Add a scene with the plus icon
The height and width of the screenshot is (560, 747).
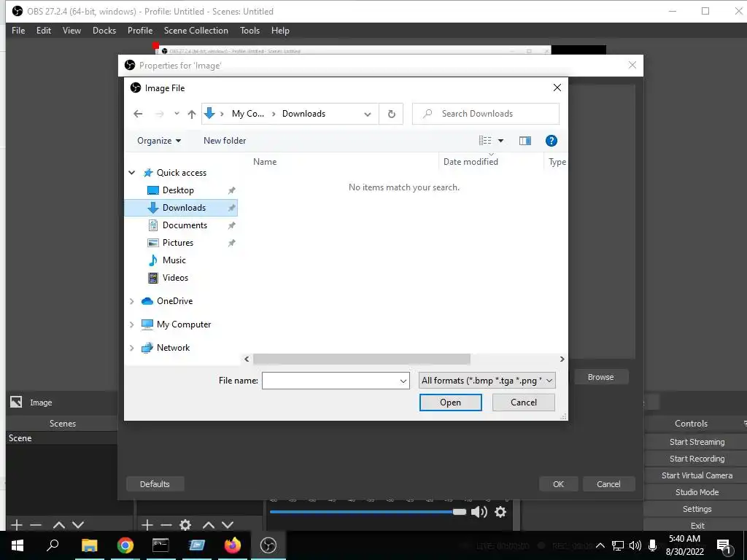[17, 525]
